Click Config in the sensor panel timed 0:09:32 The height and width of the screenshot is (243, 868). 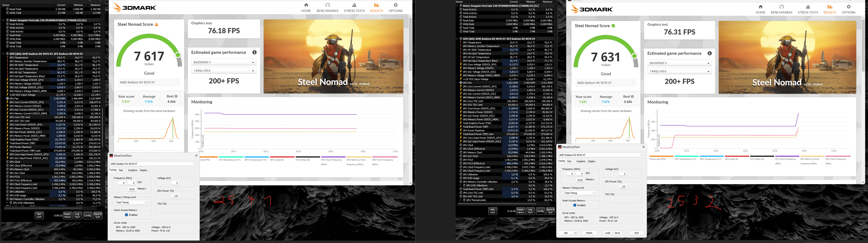pos(87,215)
